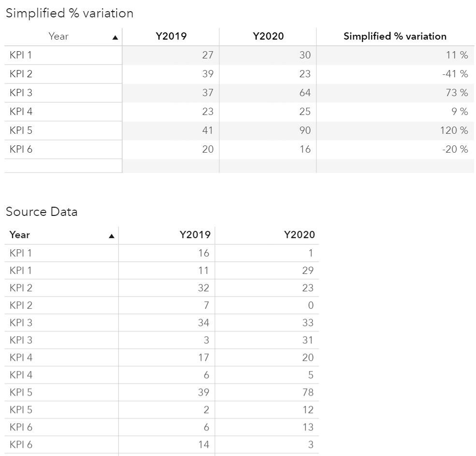This screenshot has width=476, height=456.
Task: Select the KPI 5 row label with 120 % variation
Action: (21, 130)
